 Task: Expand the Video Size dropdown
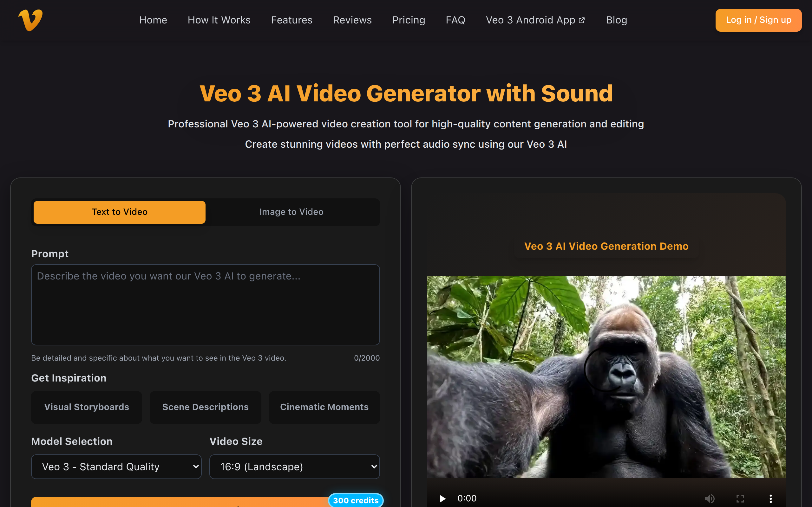click(x=295, y=466)
